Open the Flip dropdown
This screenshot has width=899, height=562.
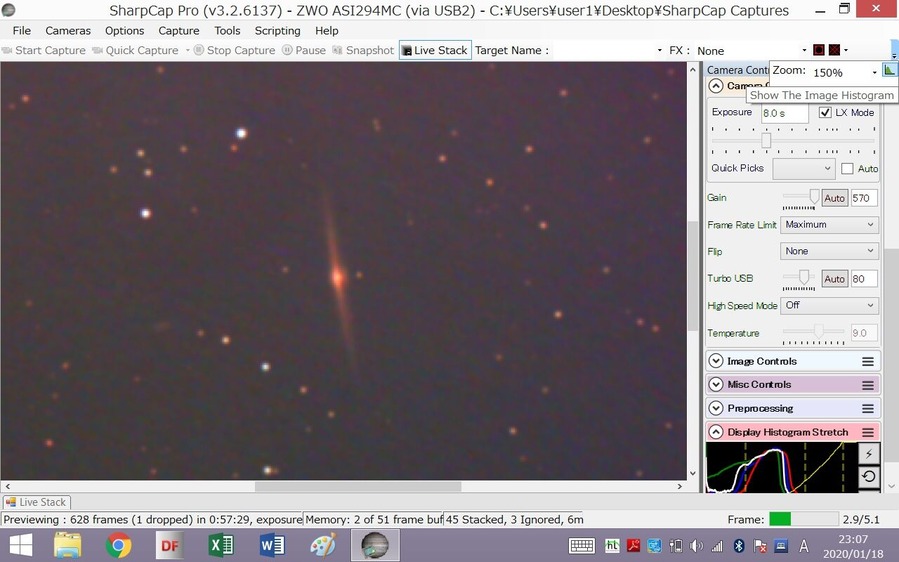point(829,251)
